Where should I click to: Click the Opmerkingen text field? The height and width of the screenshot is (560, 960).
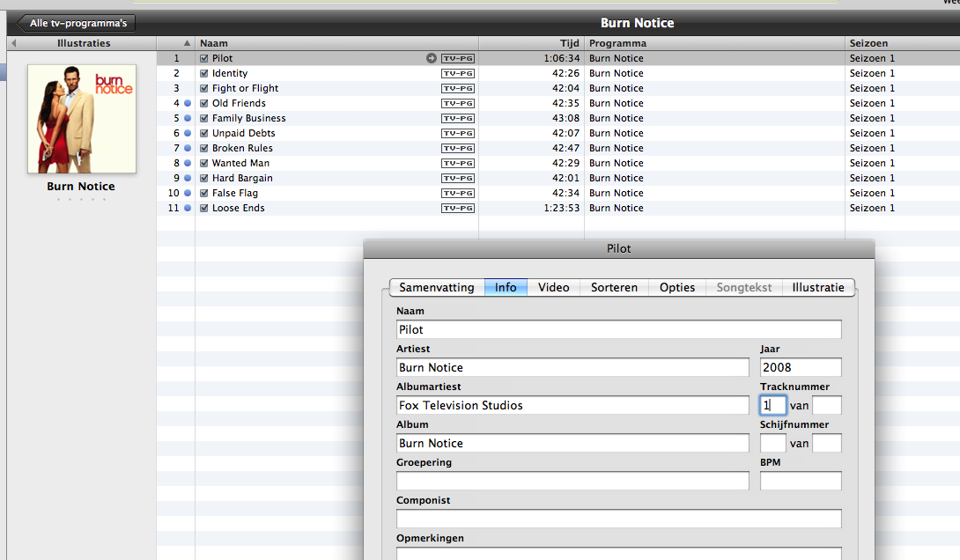pyautogui.click(x=618, y=554)
